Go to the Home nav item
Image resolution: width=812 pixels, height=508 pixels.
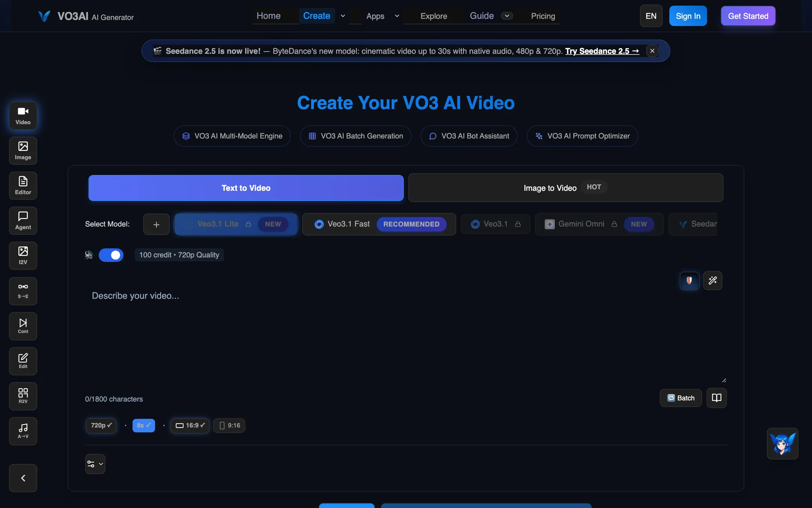click(268, 16)
